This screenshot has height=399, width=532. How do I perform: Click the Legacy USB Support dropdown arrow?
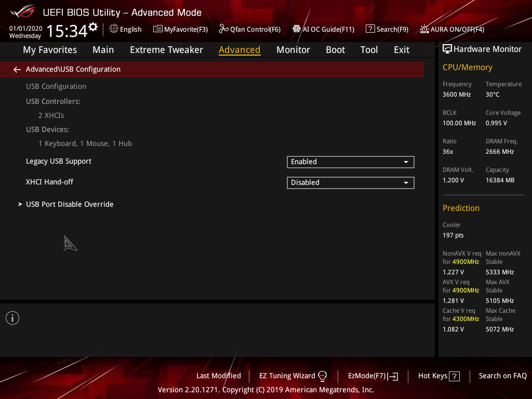point(406,162)
